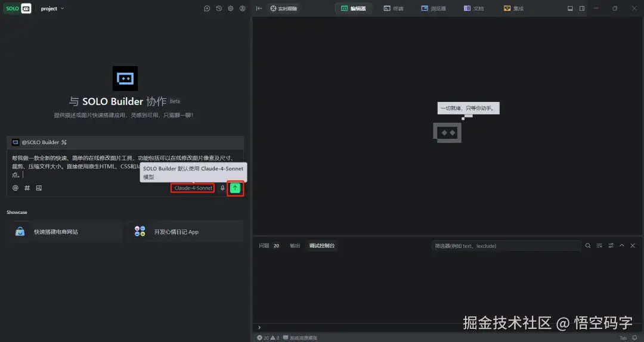Open panel filter settings sliders icon
The width and height of the screenshot is (644, 342).
[611, 245]
